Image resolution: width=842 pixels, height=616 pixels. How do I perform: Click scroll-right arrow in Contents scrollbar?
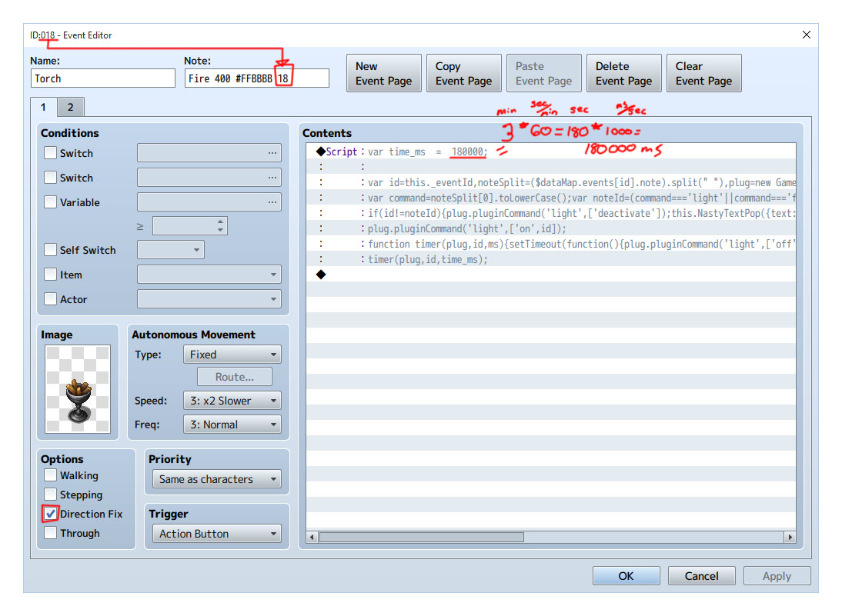(790, 537)
